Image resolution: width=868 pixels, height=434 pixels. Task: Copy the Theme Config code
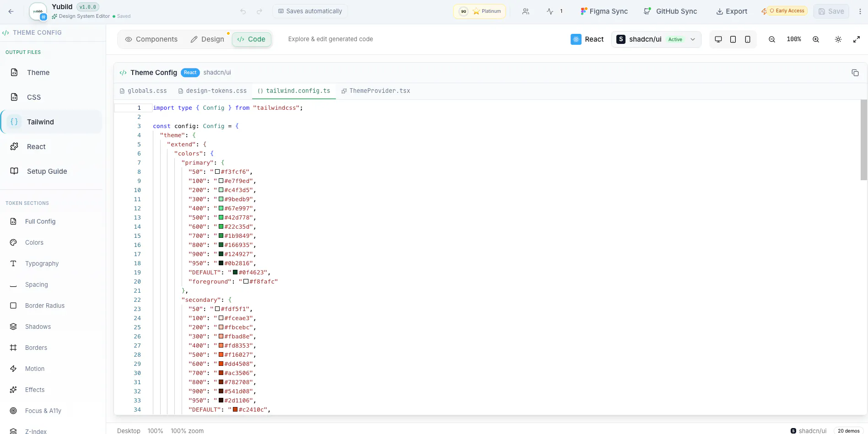855,73
